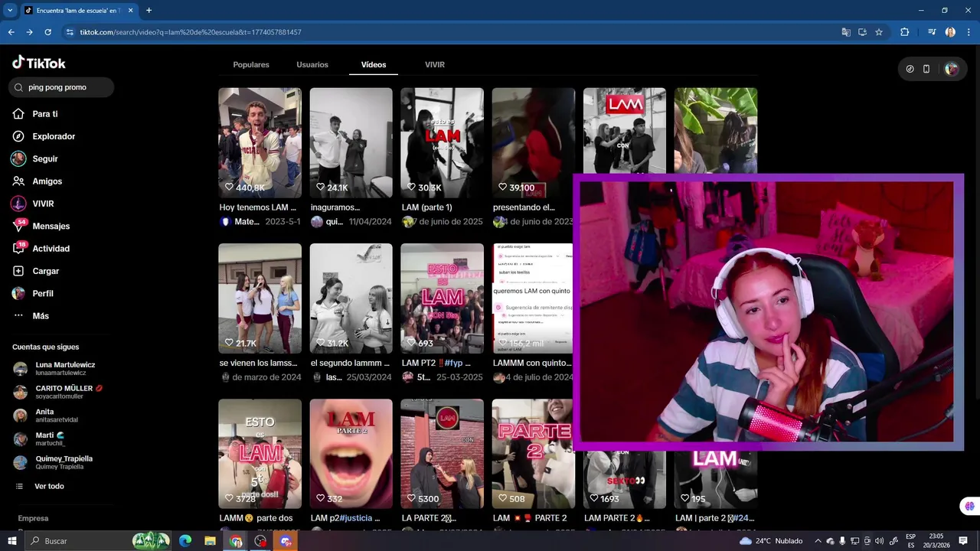Viewport: 980px width, 551px height.
Task: Click the TikTok logo
Action: [39, 63]
